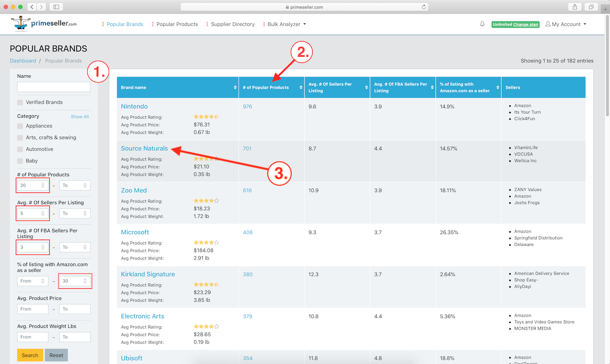Sort by % of listing with Amazon.com arrows
The image size is (610, 364).
pyautogui.click(x=497, y=87)
